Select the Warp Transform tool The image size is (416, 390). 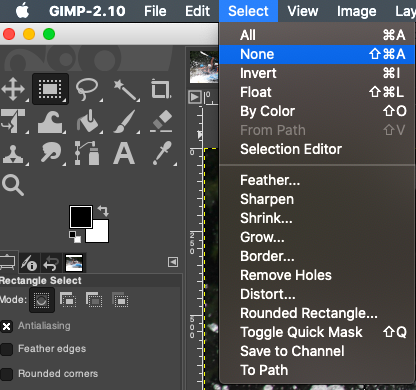pos(50,121)
